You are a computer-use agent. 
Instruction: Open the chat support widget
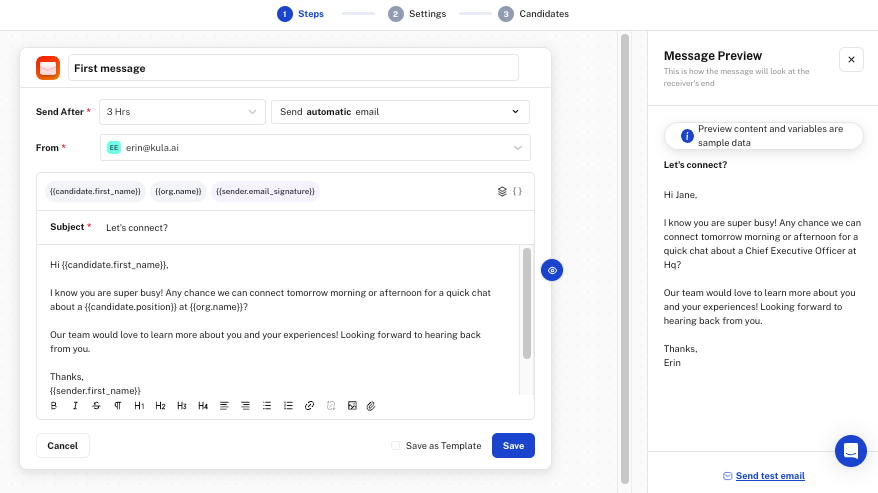click(850, 450)
